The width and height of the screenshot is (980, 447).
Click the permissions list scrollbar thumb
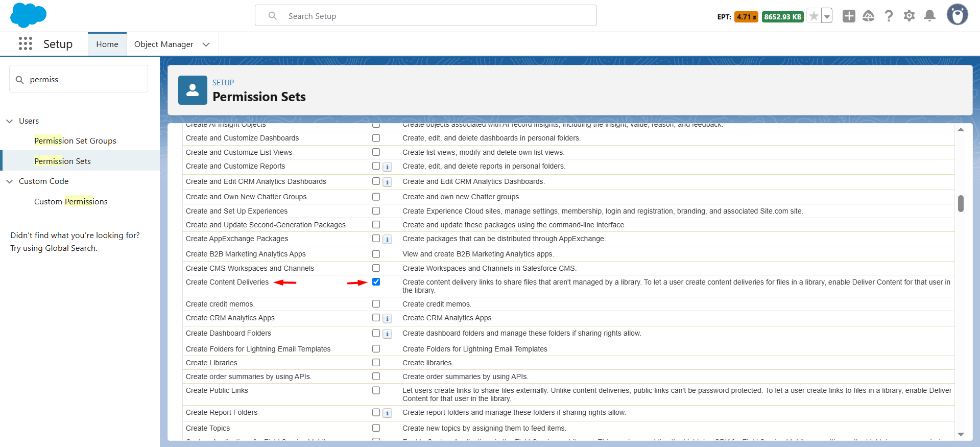click(x=961, y=203)
